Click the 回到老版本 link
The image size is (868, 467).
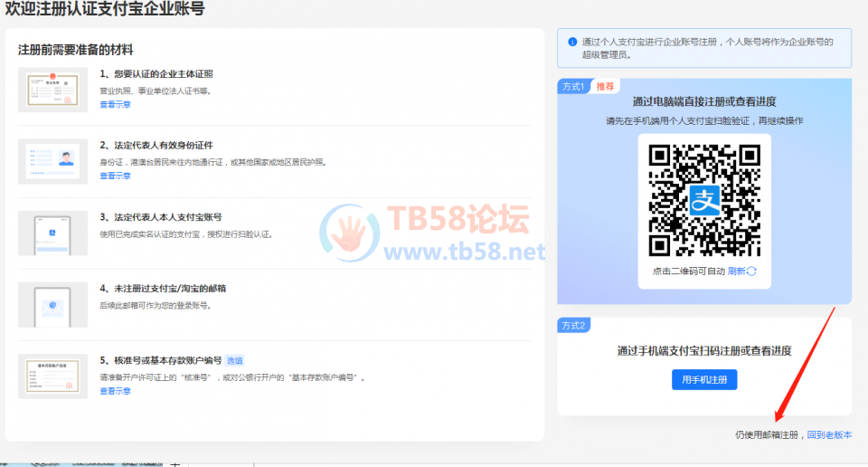pyautogui.click(x=829, y=434)
